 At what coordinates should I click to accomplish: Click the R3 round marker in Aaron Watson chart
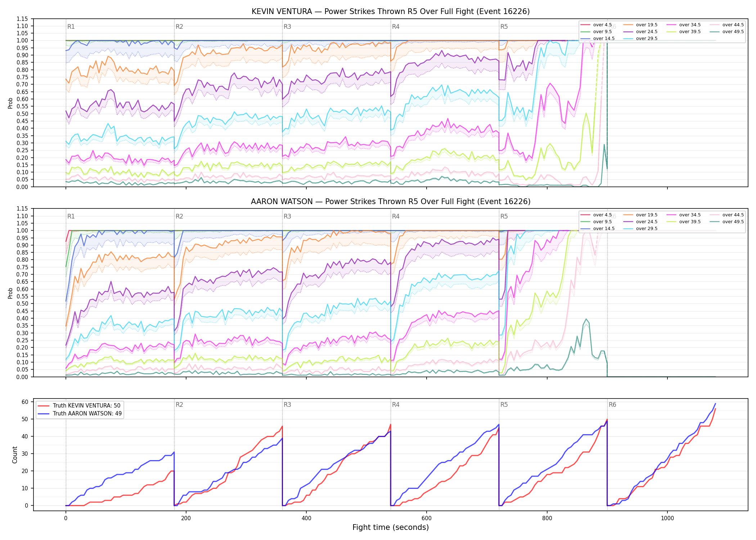(287, 216)
